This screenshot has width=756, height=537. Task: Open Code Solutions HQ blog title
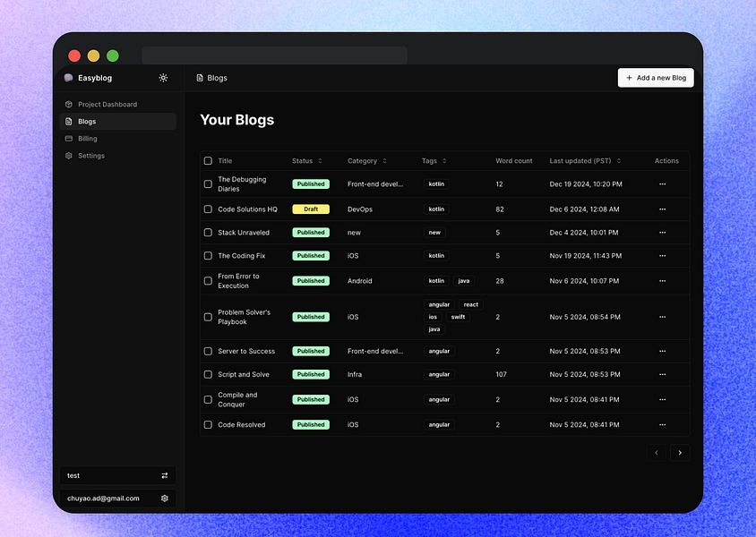click(x=247, y=209)
